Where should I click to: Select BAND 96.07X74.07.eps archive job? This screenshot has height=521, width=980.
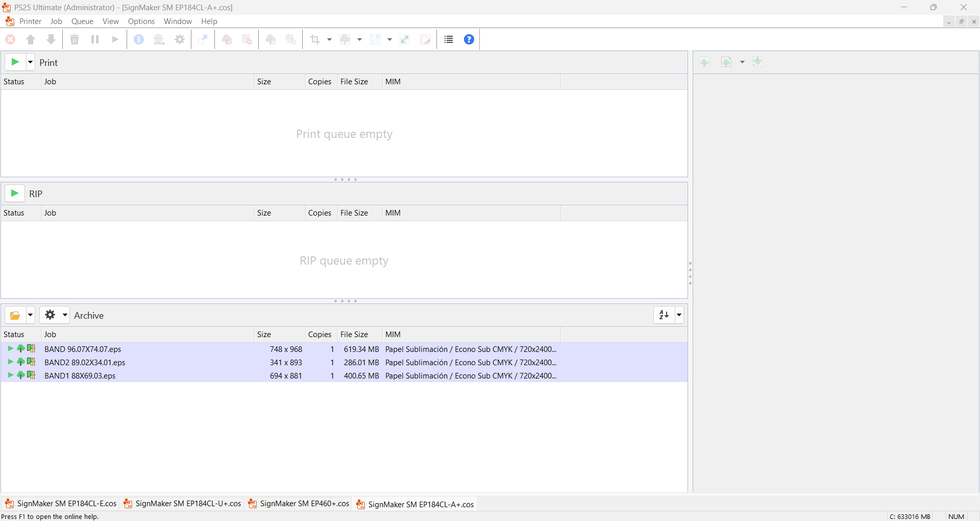[x=344, y=349]
